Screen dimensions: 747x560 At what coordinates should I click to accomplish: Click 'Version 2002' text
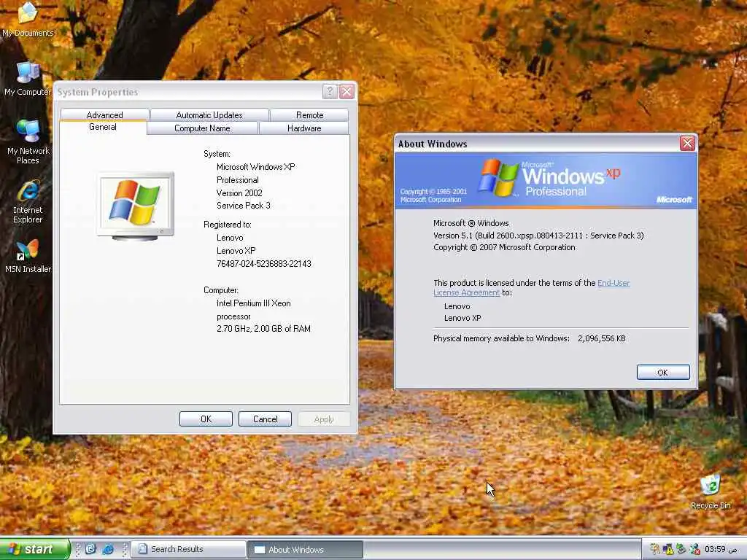pyautogui.click(x=239, y=192)
